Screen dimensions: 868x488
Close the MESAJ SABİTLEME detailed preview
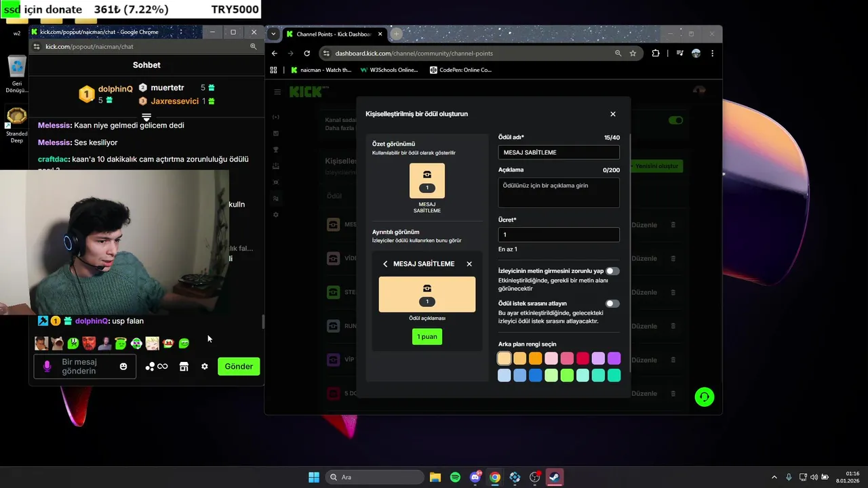click(469, 264)
